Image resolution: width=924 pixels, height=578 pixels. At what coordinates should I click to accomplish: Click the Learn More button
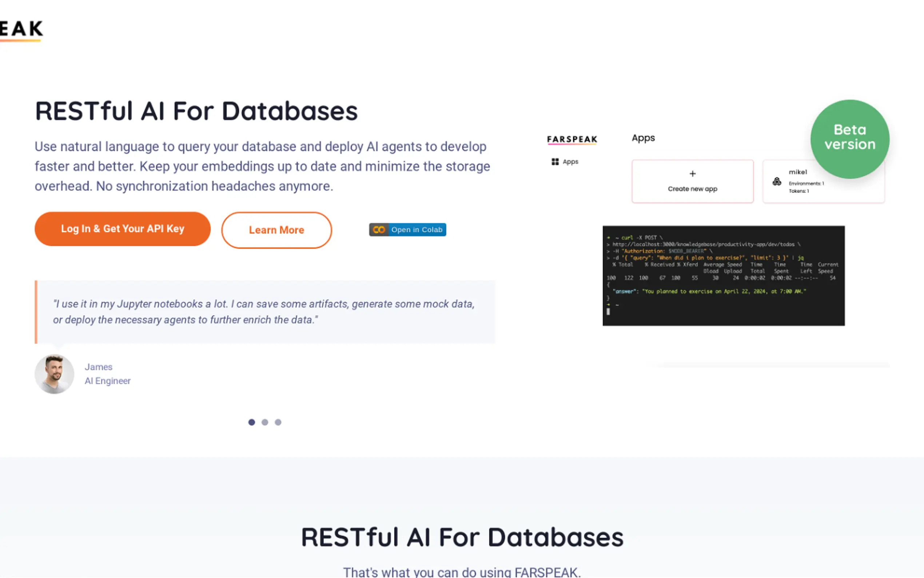pyautogui.click(x=276, y=230)
